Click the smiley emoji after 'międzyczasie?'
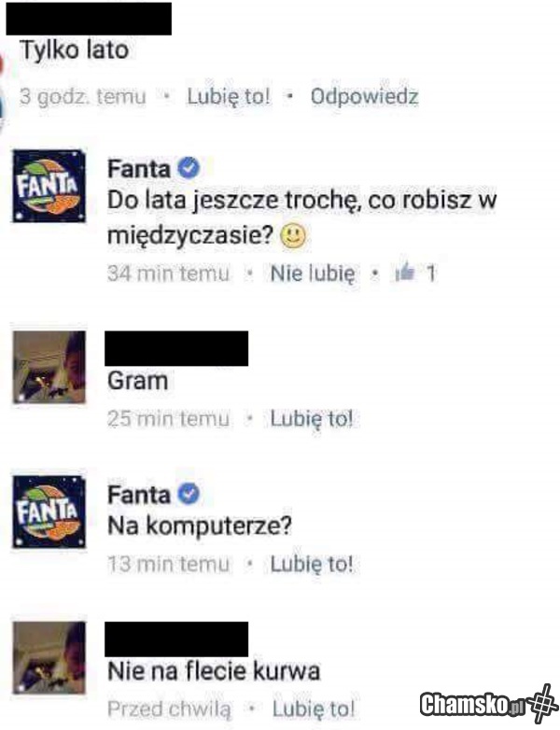560x730 pixels. [293, 236]
